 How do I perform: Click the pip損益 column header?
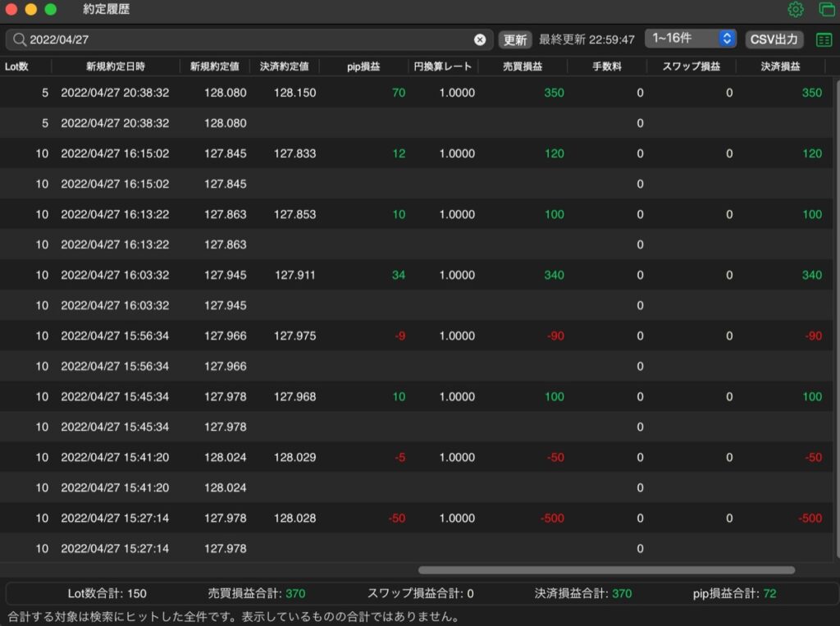click(363, 66)
